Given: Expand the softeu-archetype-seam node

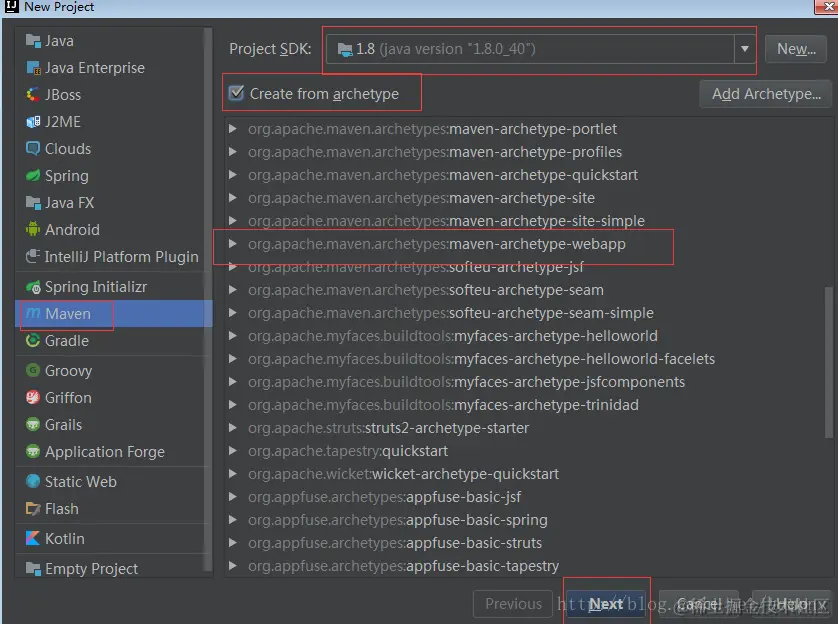Looking at the screenshot, I should click(232, 290).
